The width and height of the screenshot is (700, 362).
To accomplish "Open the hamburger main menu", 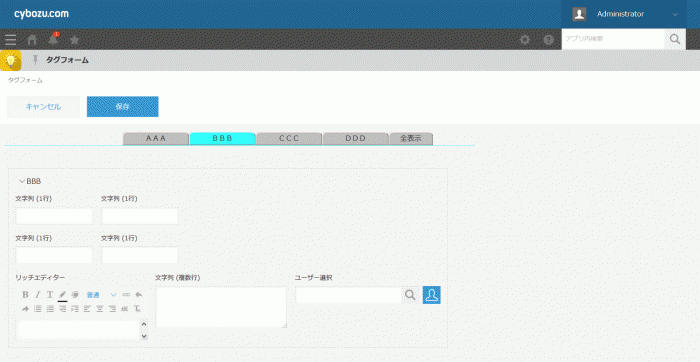I will (x=11, y=40).
